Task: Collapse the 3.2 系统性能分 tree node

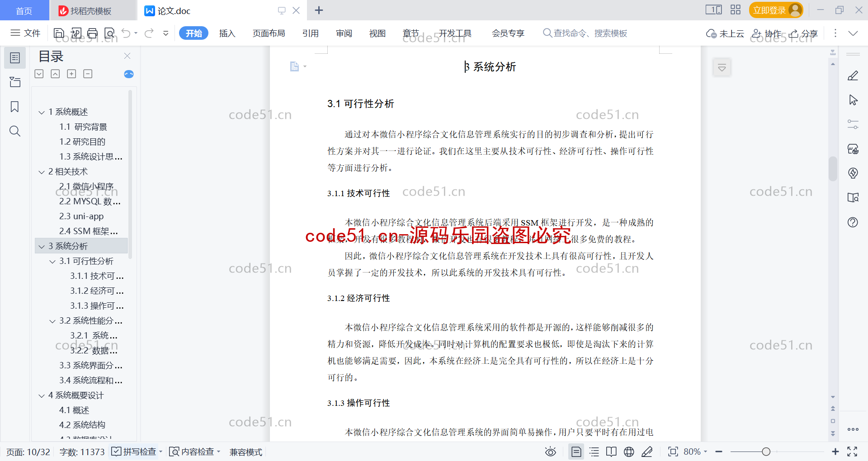Action: pos(52,321)
